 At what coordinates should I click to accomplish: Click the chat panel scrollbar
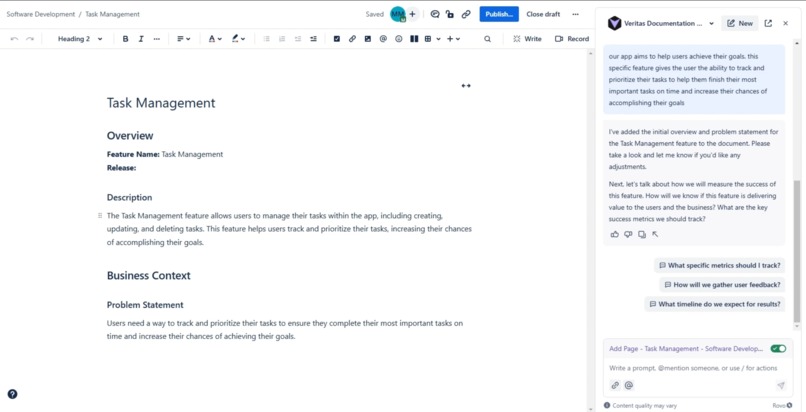point(797,252)
